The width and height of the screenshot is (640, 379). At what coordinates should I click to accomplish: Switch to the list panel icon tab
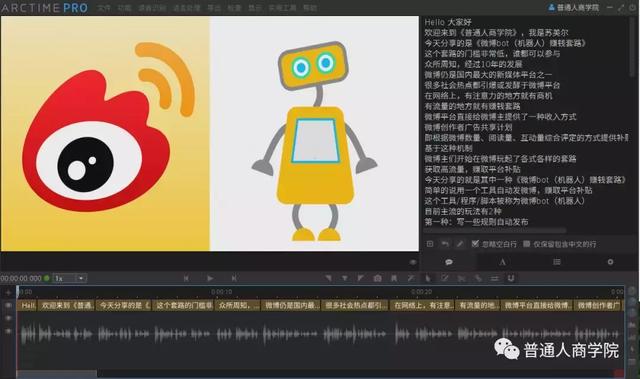(557, 262)
